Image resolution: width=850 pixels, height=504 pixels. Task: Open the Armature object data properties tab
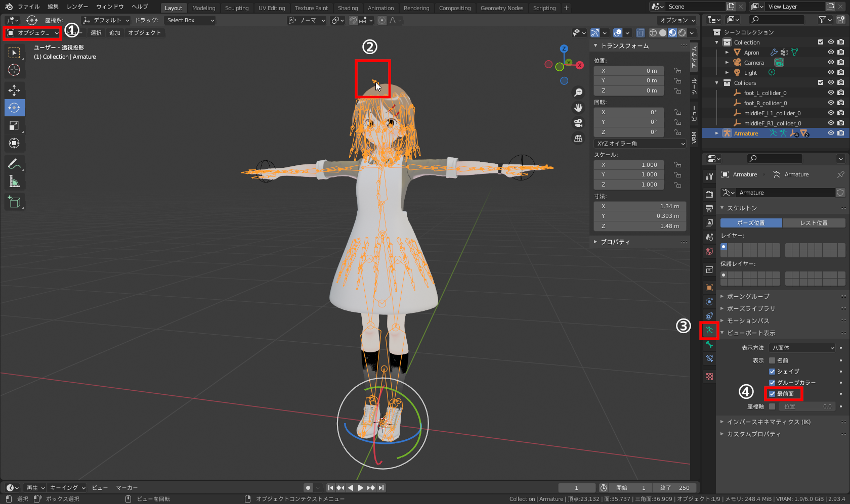(709, 331)
